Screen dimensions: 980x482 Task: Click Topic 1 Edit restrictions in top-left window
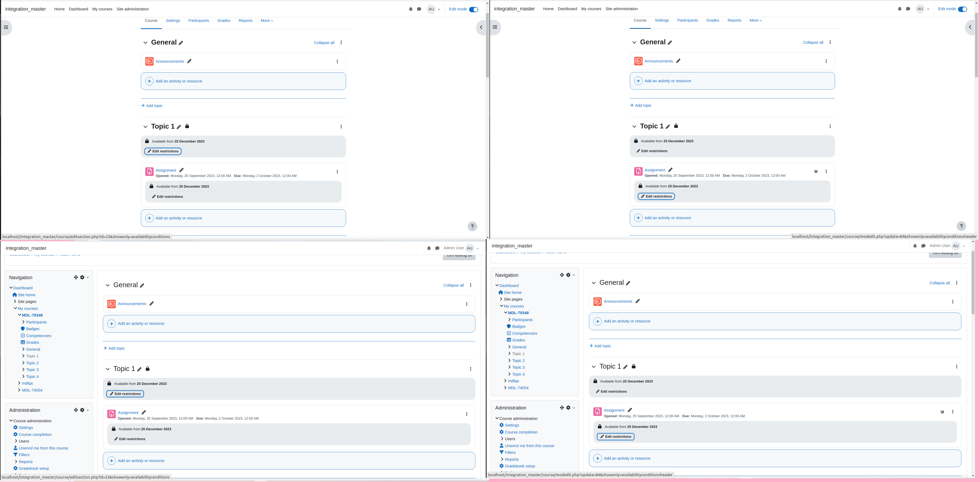163,151
